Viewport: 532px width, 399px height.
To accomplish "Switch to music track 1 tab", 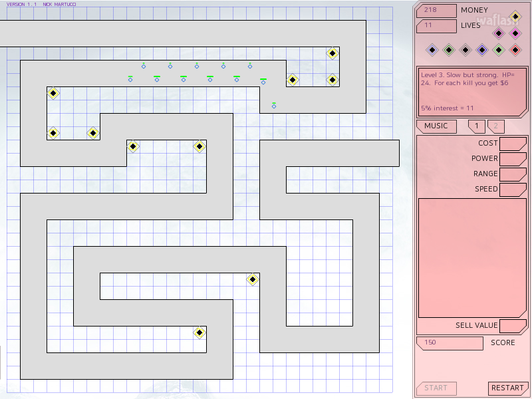I will (x=476, y=126).
